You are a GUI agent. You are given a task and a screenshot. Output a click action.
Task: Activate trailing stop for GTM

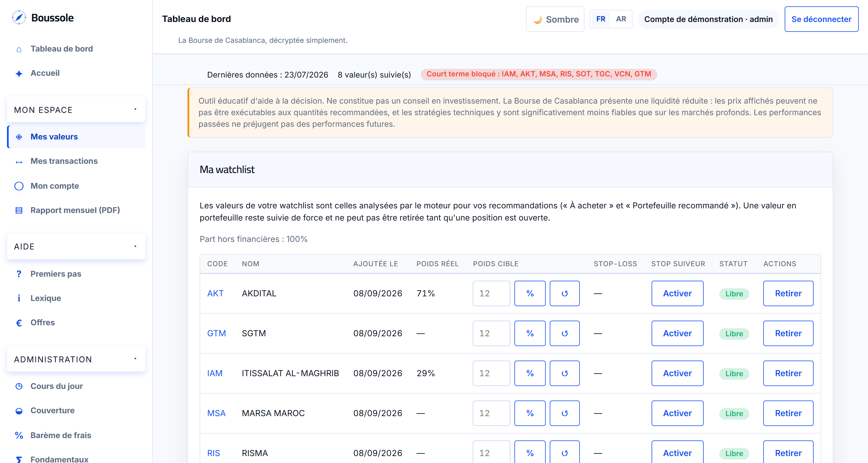pyautogui.click(x=677, y=333)
